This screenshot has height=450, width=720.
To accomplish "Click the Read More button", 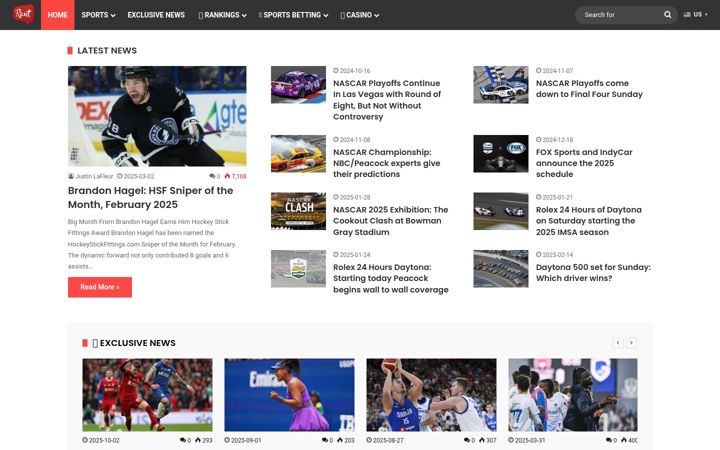I will point(100,287).
